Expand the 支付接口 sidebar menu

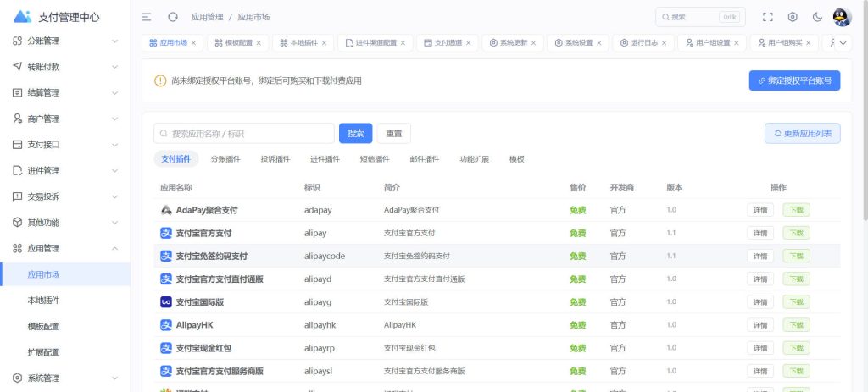(114, 145)
